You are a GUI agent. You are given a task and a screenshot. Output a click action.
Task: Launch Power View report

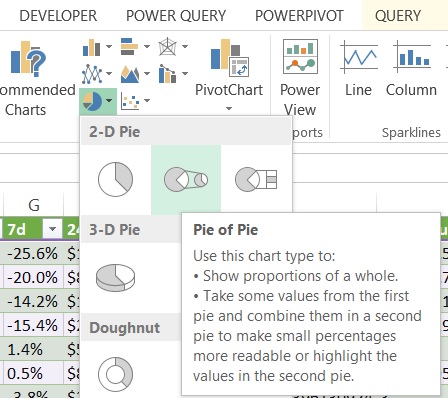click(300, 77)
